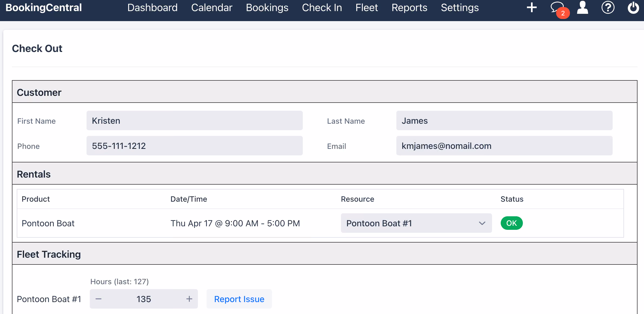Open the Bookings menu
The height and width of the screenshot is (314, 644).
[x=267, y=8]
